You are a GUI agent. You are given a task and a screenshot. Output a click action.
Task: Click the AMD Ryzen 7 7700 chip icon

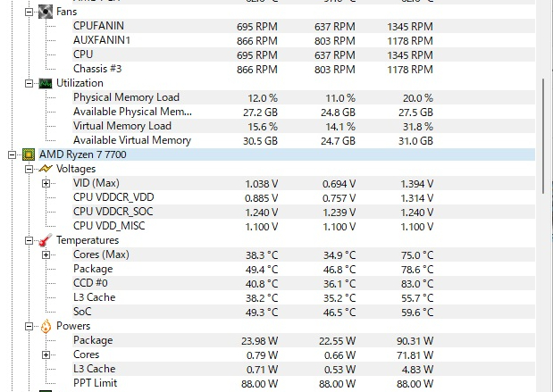[x=29, y=154]
